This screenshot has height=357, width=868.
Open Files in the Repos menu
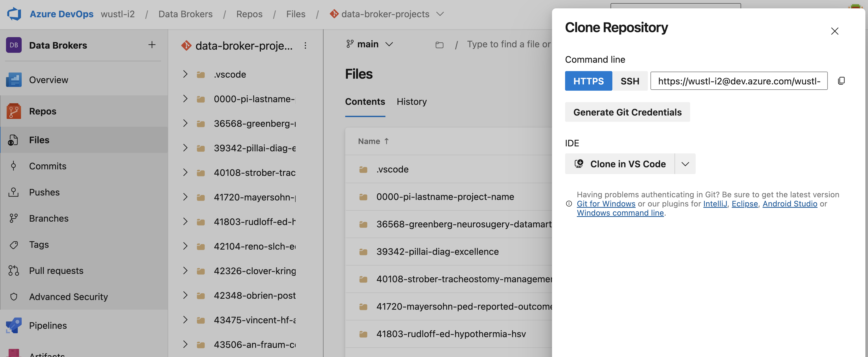84,140
